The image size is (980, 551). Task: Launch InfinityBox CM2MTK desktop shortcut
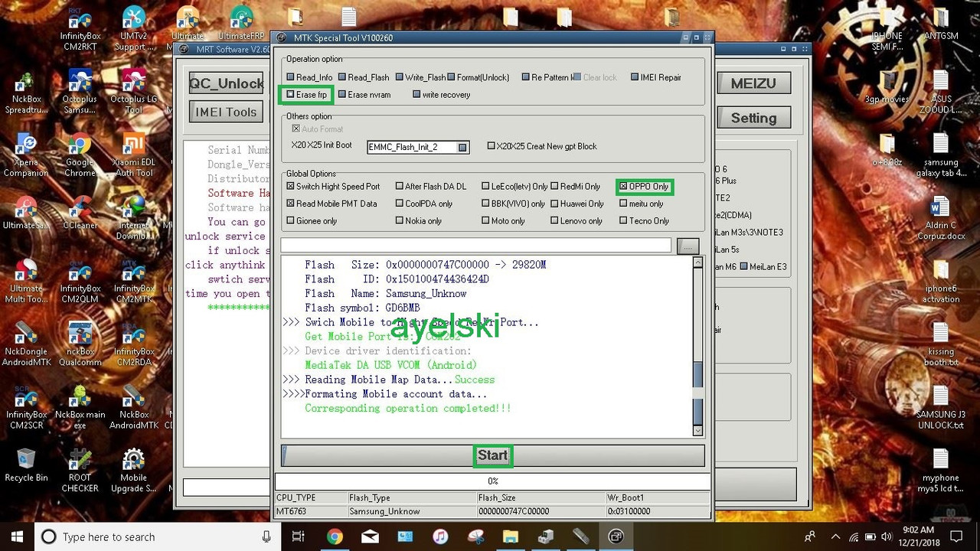tap(134, 282)
